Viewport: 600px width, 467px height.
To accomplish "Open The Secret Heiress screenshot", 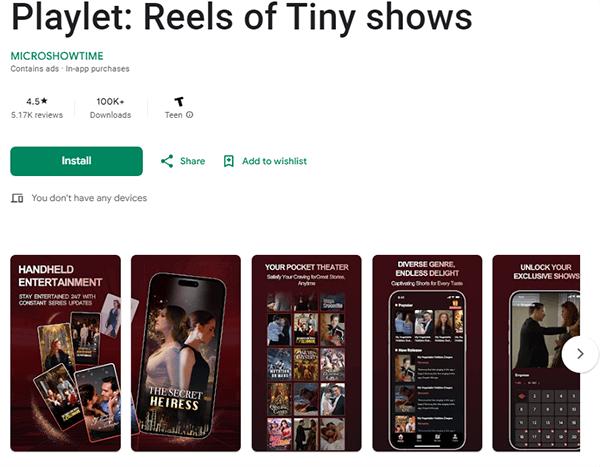I will point(186,353).
